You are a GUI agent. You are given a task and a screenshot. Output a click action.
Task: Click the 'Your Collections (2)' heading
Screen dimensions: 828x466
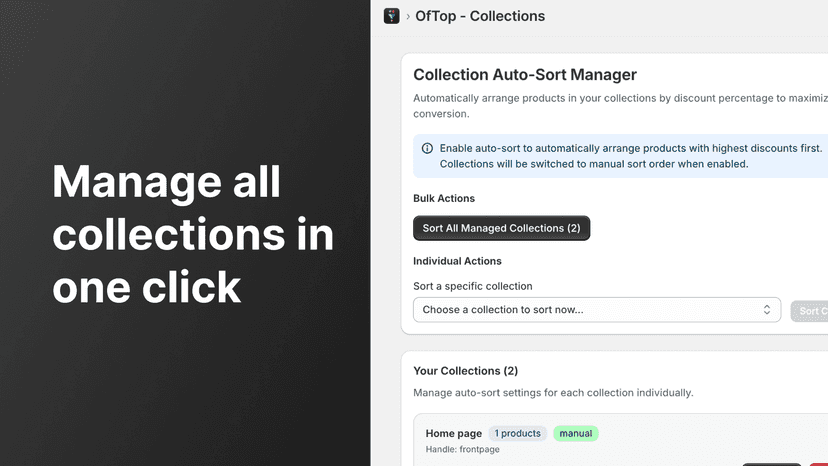point(465,371)
